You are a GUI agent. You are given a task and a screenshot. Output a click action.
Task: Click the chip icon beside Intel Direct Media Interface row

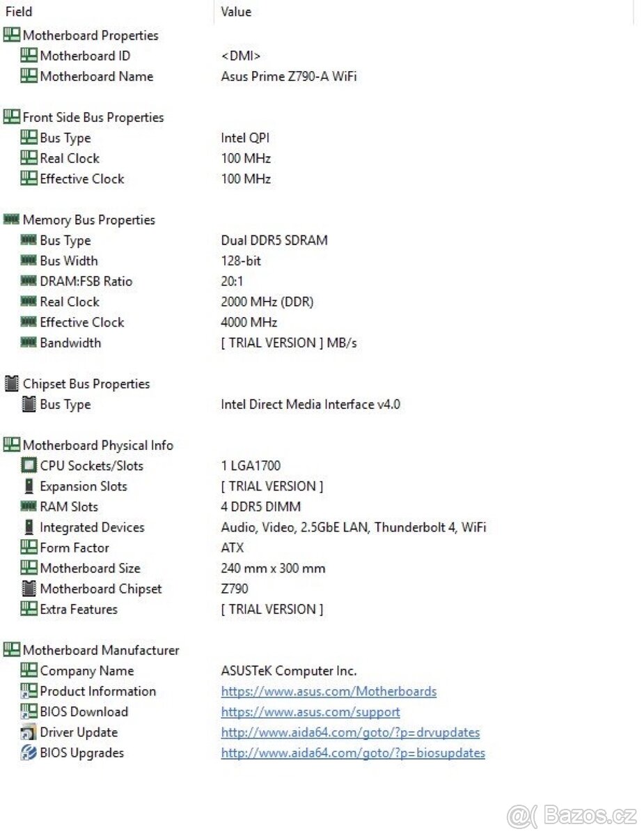click(29, 404)
